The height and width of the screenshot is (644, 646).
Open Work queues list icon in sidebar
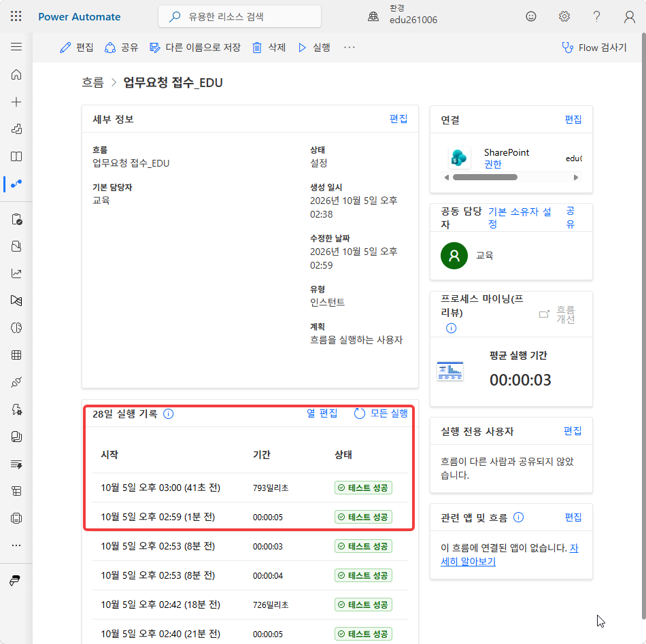(16, 464)
